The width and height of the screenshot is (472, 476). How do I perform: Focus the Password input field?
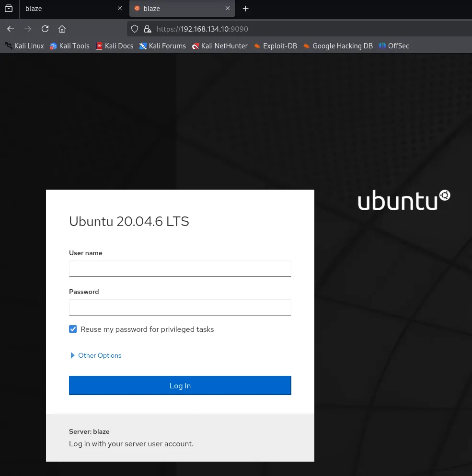click(180, 307)
